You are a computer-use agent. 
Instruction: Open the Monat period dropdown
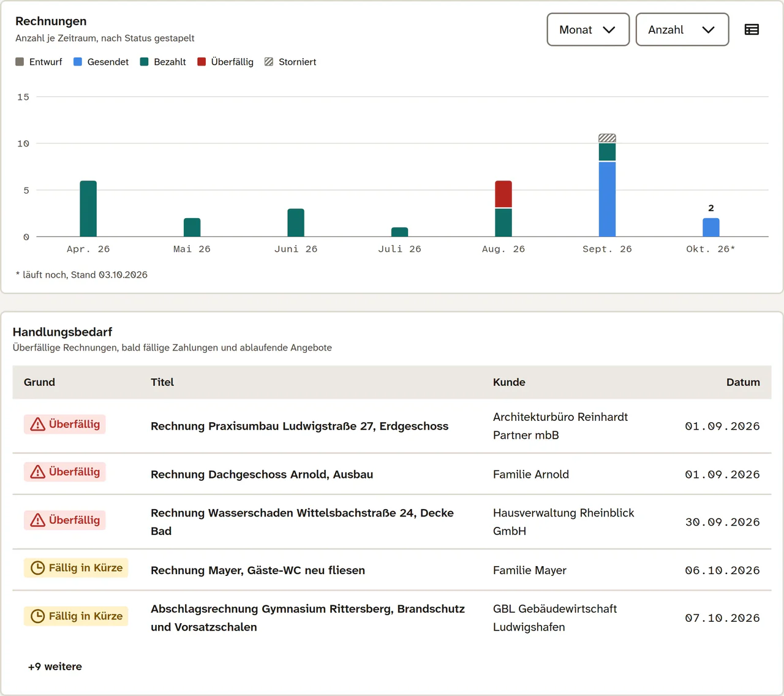pos(588,29)
